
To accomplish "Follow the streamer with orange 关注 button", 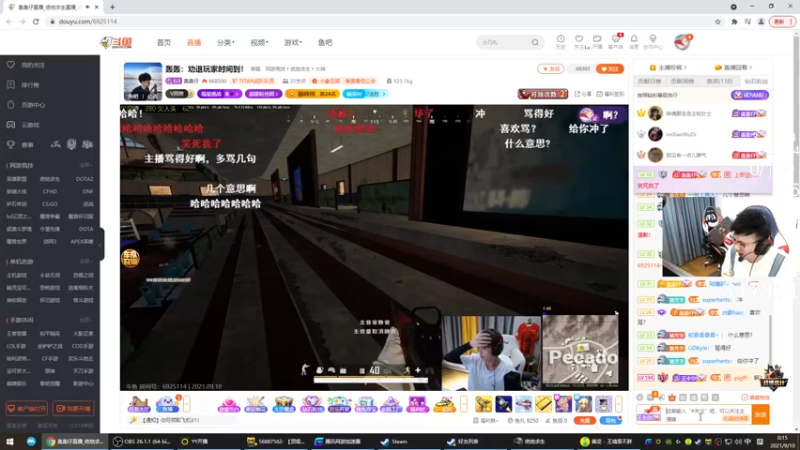I will pos(610,69).
